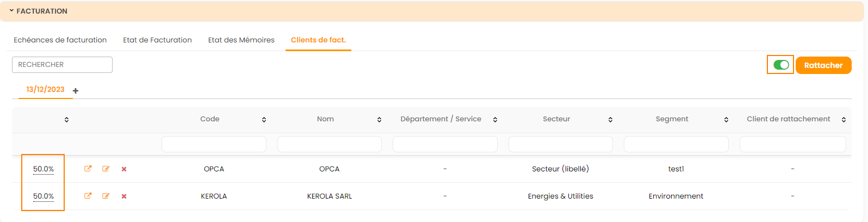Screen dimensions: 868x222
Task: Sort table by Code column
Action: 264,120
